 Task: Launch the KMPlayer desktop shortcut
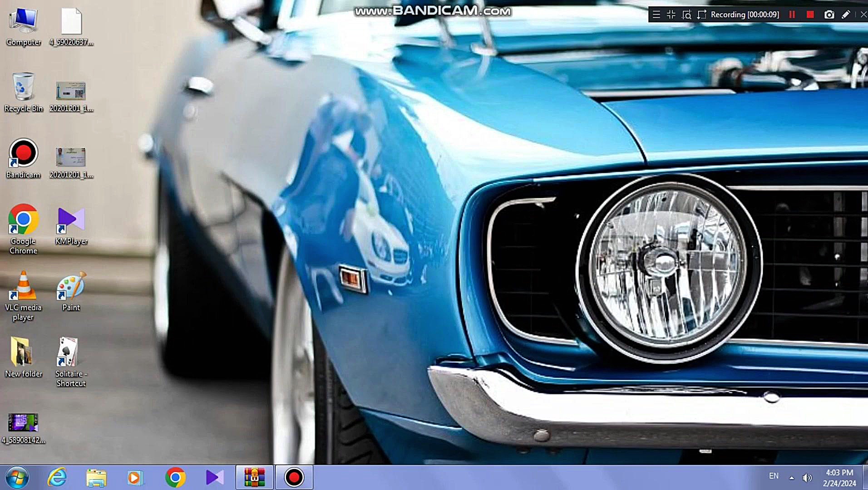(71, 225)
